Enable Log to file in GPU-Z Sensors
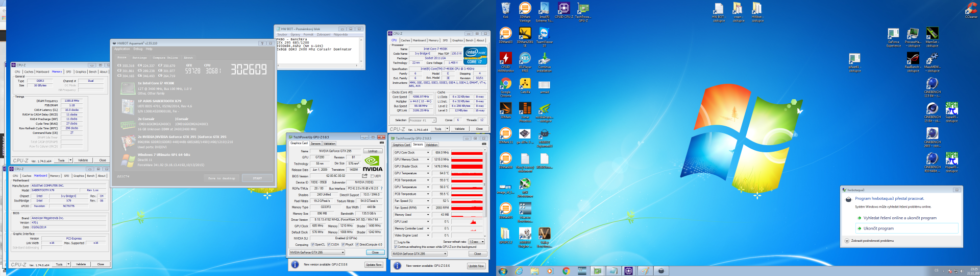Image resolution: width=980 pixels, height=276 pixels. click(396, 242)
